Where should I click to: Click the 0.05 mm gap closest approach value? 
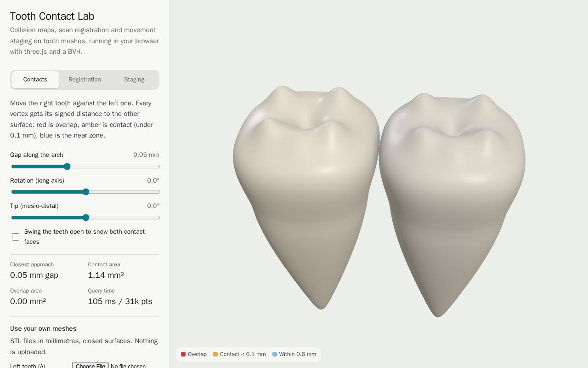click(34, 275)
